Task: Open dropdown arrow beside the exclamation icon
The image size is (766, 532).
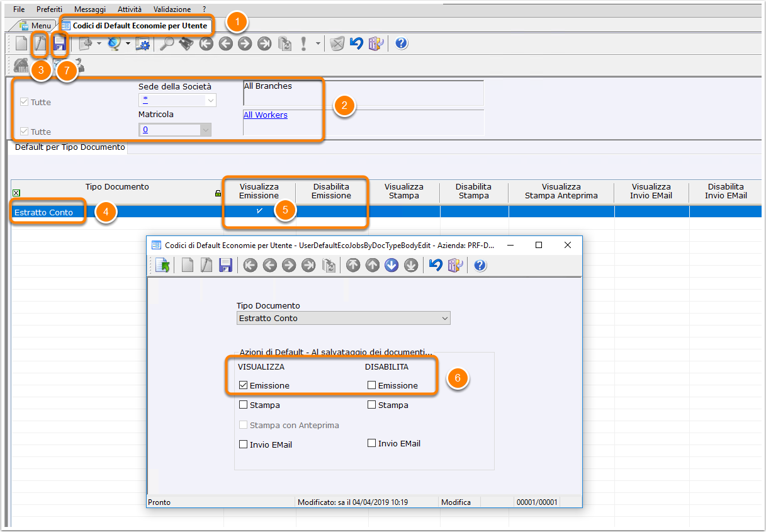Action: point(318,43)
